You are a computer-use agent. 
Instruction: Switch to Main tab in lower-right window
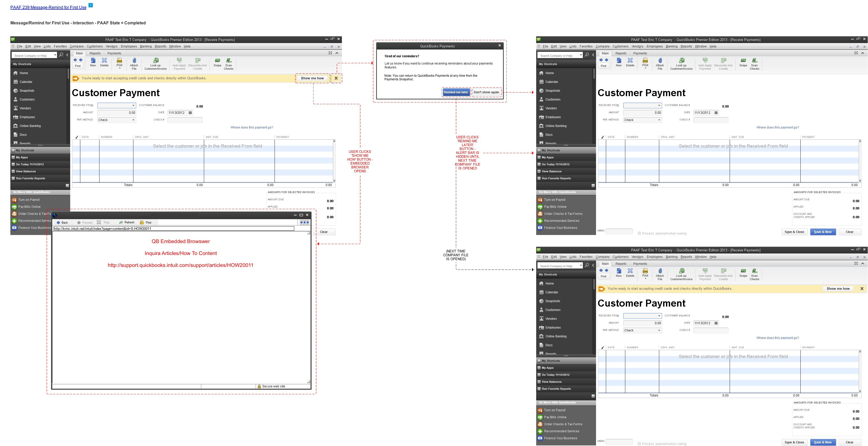tap(605, 264)
